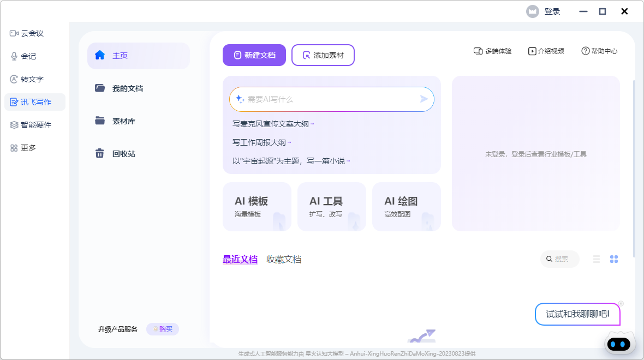Open the AI 工具 card
The image size is (644, 360).
(x=332, y=207)
